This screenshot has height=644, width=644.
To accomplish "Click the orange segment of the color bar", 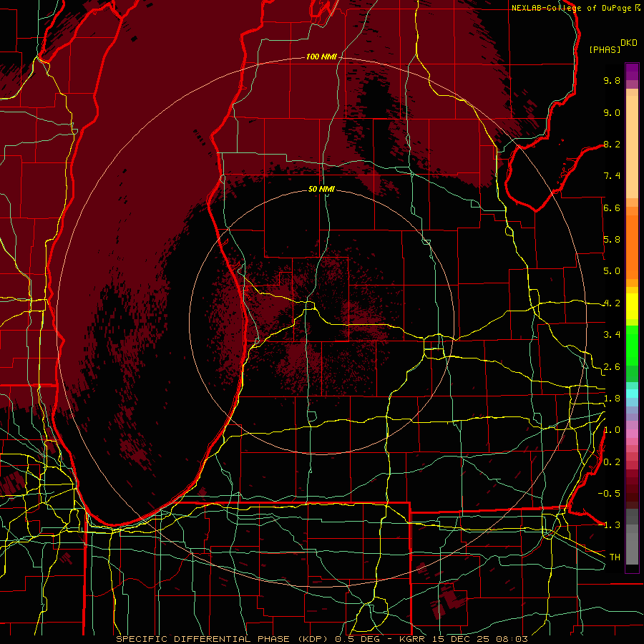I will 632,248.
